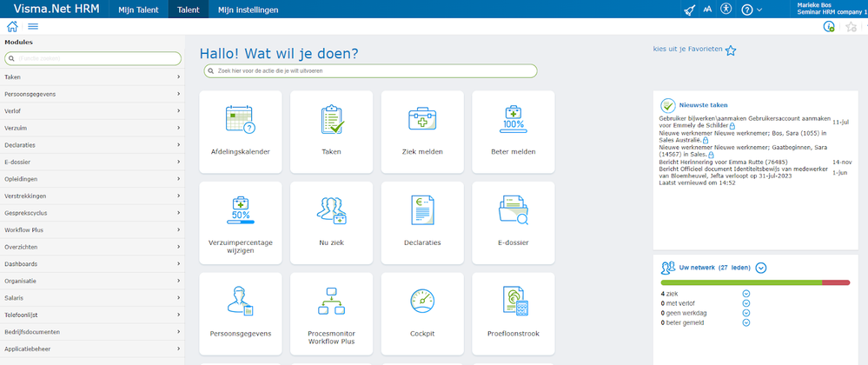Expand the Declaraties sidebar module
Screen dimensions: 868x365
[92, 145]
